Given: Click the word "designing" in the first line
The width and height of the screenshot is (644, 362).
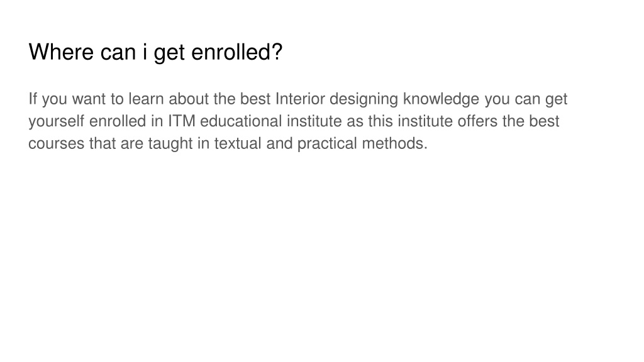Looking at the screenshot, I should pos(364,100).
